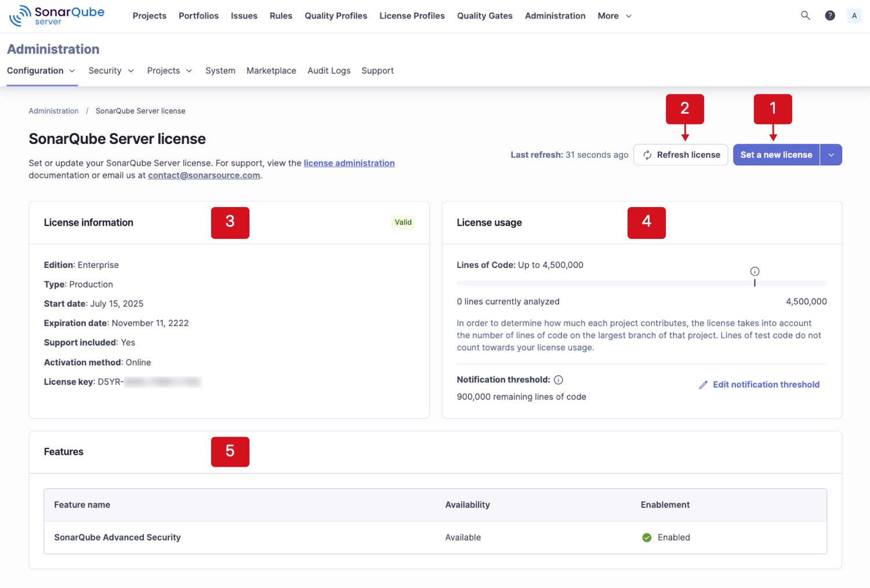
Task: Open the Configuration dropdown
Action: (41, 70)
